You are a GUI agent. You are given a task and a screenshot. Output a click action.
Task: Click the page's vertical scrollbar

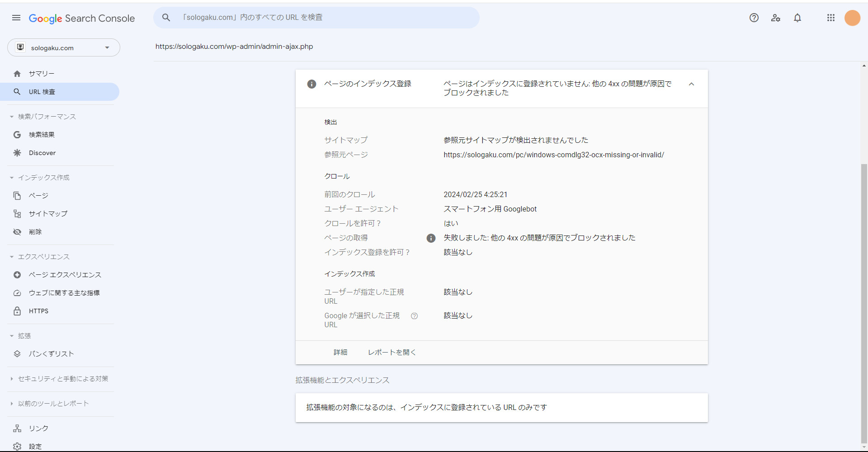[864, 271]
